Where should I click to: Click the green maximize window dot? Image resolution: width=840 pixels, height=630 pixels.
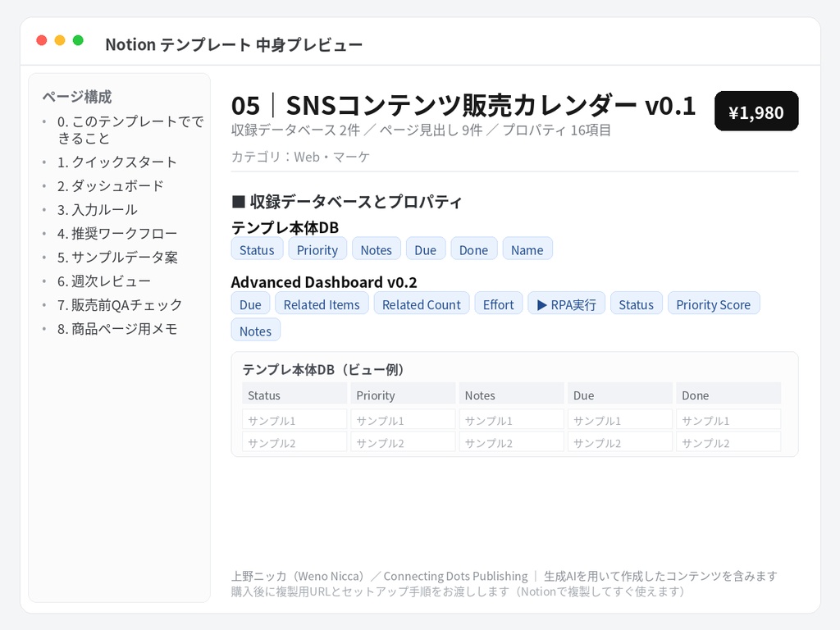pyautogui.click(x=78, y=40)
